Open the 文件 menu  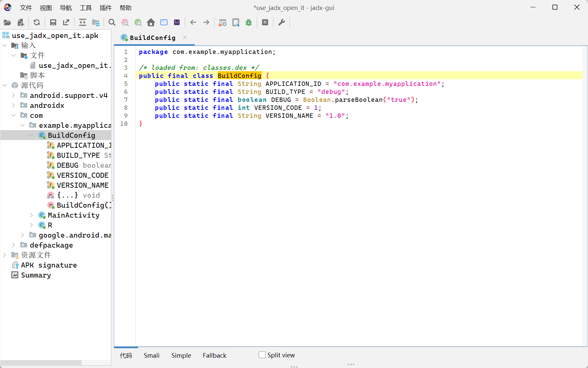pyautogui.click(x=26, y=8)
